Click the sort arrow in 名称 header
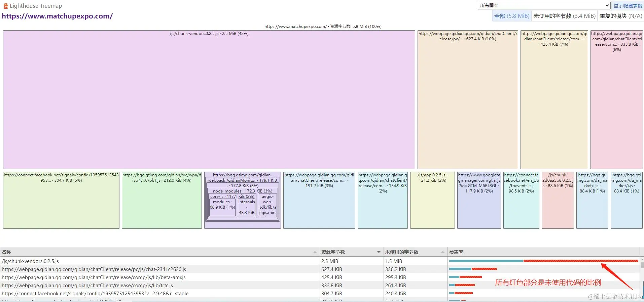Screen dimensions: 644x302 coord(315,252)
